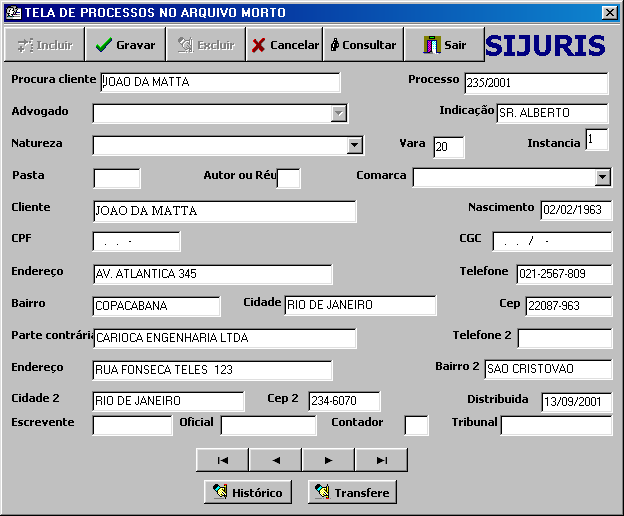Select the Nascimento date field
The image size is (624, 516).
[x=575, y=210]
